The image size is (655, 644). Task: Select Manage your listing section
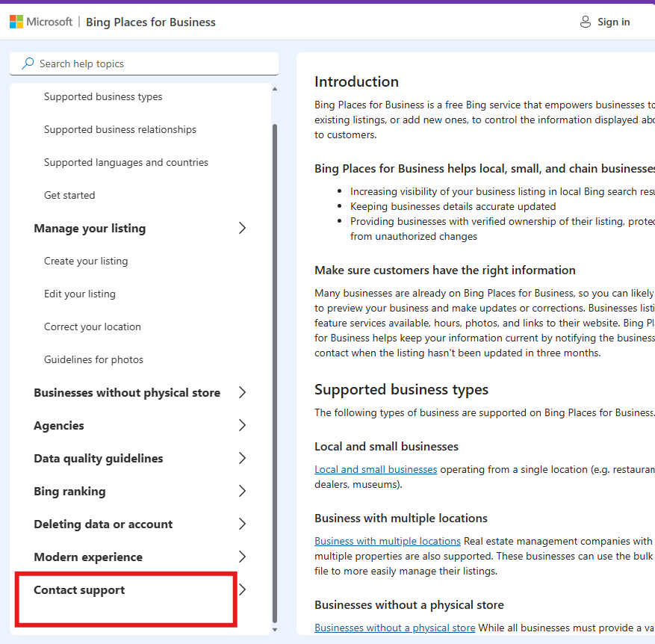90,228
